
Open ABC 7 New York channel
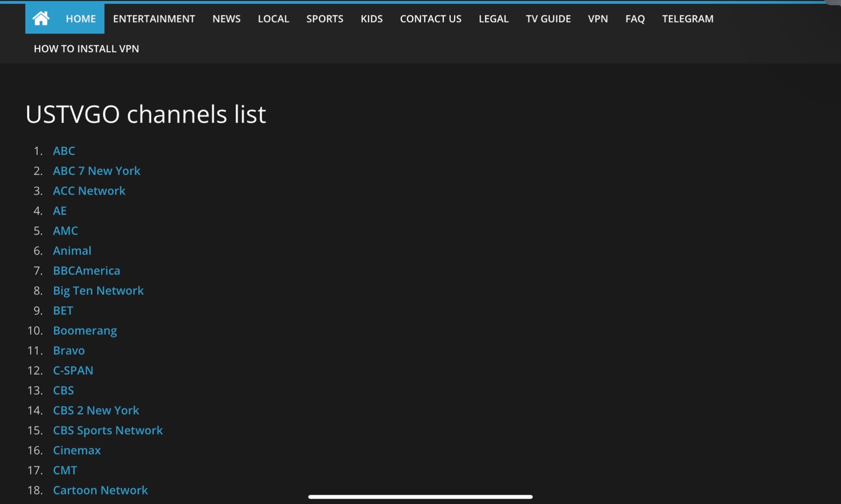point(96,171)
